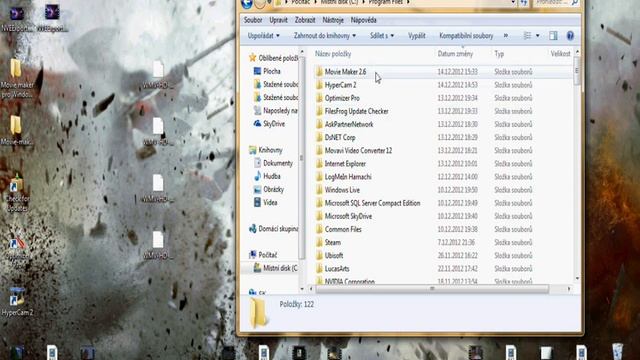Open Movie maker pro Windows desktop folder
The height and width of the screenshot is (360, 640).
17,79
